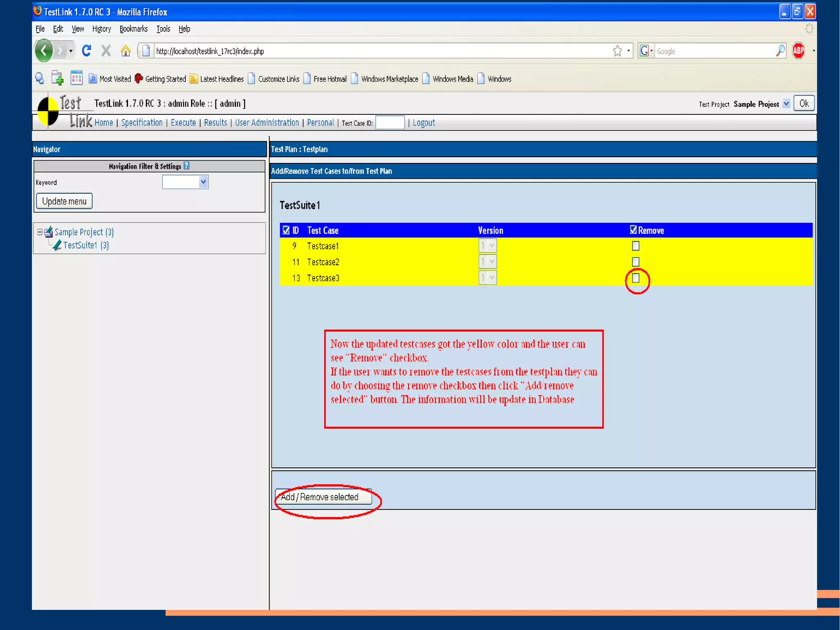Open the Test Project dropdown
Viewport: 840px width, 630px height.
[786, 104]
